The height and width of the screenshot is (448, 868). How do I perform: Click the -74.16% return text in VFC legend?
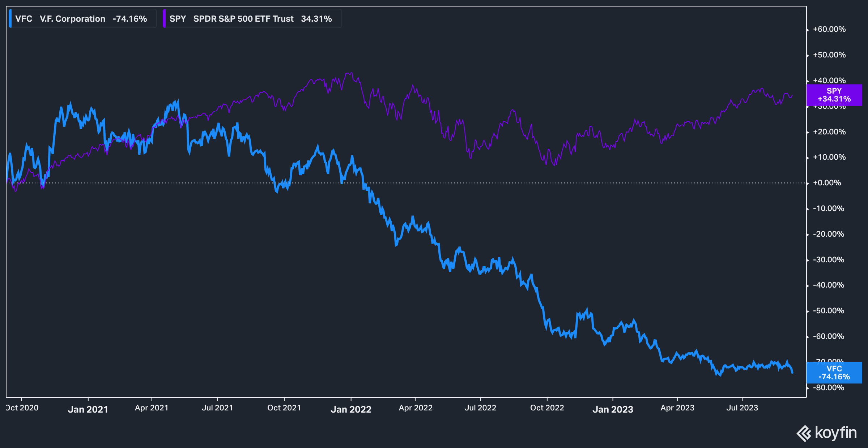pos(130,19)
